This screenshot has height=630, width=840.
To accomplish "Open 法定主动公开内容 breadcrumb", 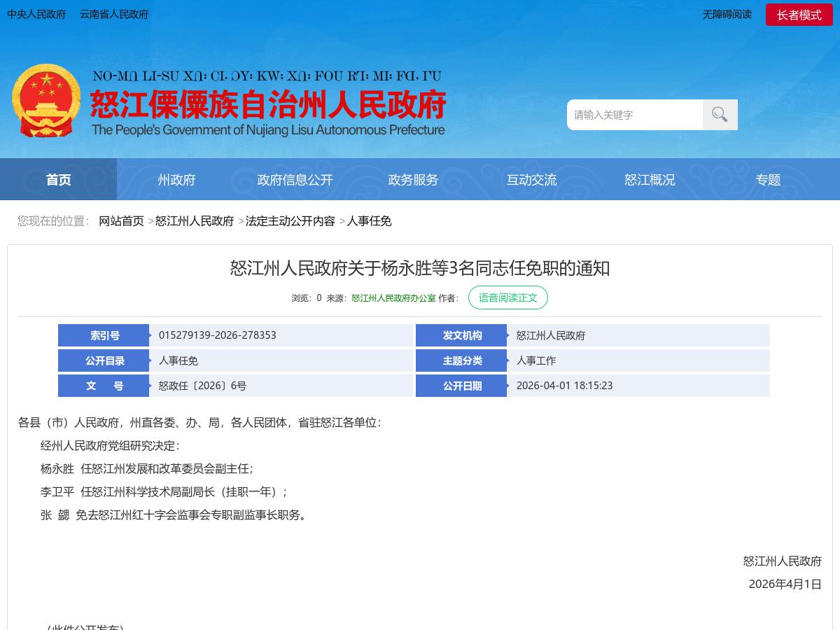I will pyautogui.click(x=290, y=221).
